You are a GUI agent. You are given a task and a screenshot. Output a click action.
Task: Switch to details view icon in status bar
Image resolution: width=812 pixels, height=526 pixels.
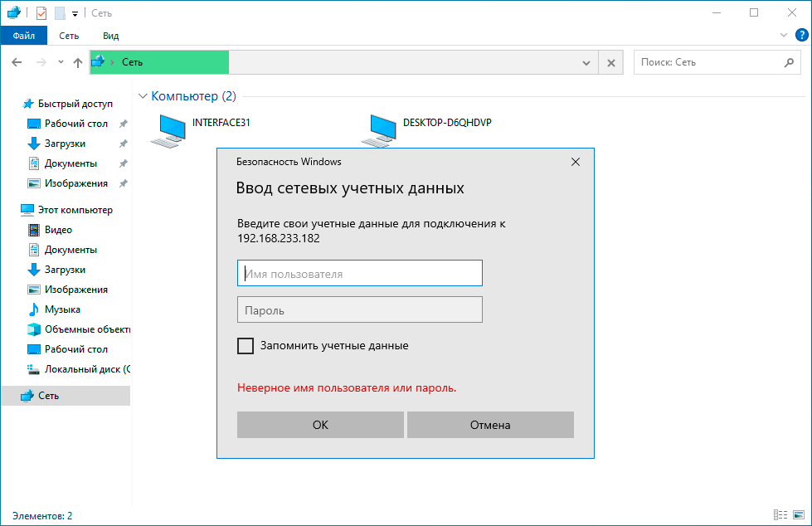pyautogui.click(x=780, y=514)
